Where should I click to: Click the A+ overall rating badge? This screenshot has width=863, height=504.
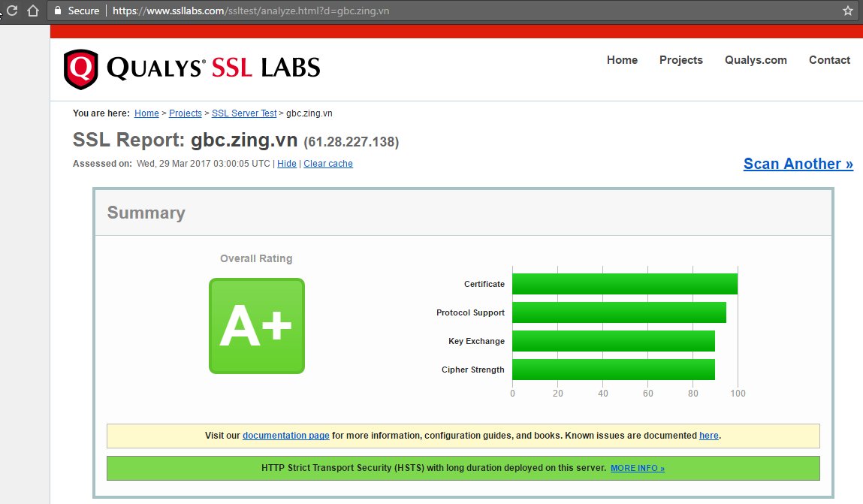256,326
